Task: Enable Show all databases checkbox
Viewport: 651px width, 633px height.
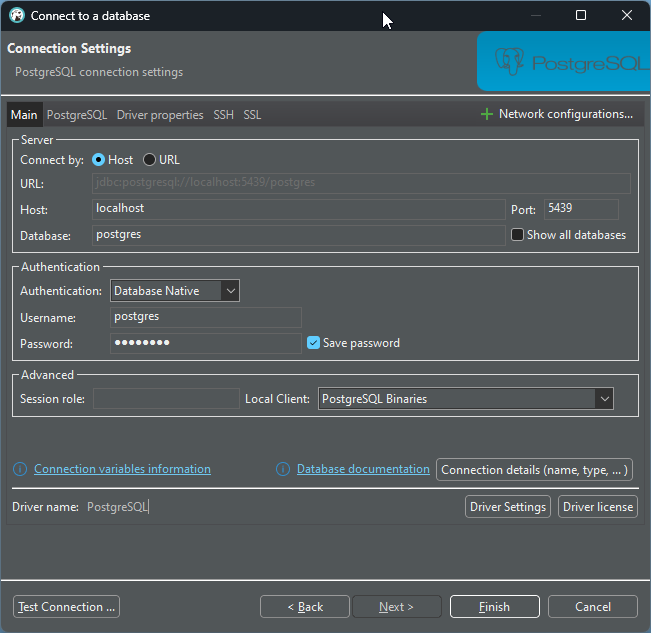Action: pyautogui.click(x=517, y=235)
